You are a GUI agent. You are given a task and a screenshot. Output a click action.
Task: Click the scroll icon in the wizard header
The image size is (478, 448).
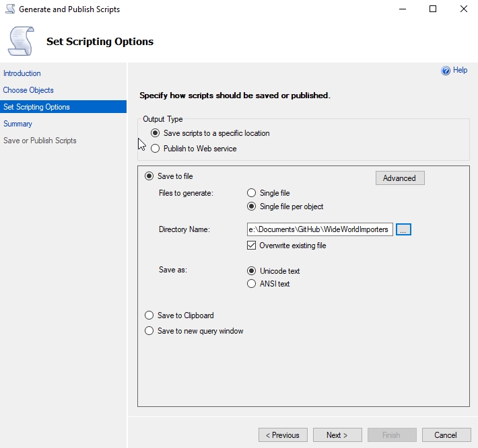click(x=21, y=40)
